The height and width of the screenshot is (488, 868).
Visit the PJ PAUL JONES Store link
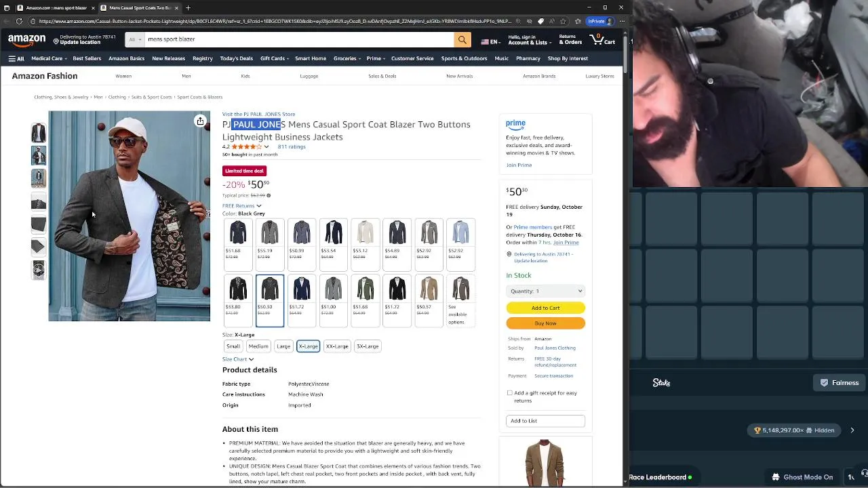[258, 114]
